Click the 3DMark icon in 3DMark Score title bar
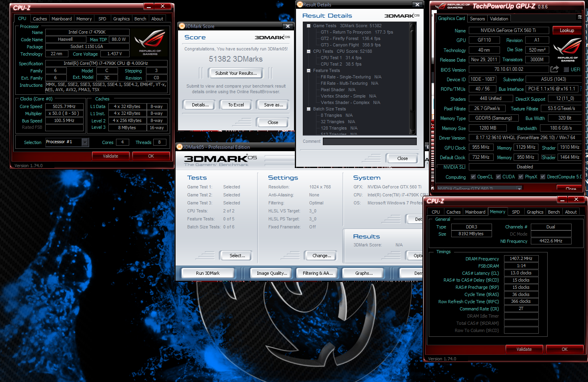The height and width of the screenshot is (382, 588). point(182,26)
